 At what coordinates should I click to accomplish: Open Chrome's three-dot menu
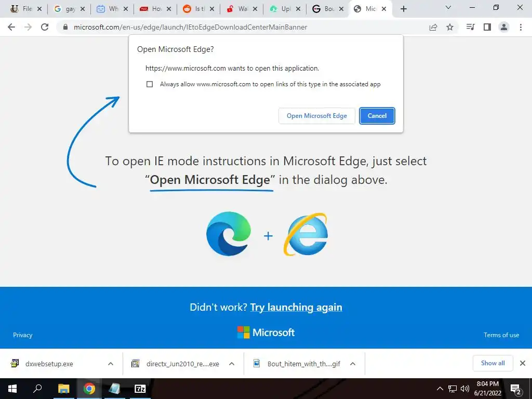(521, 27)
